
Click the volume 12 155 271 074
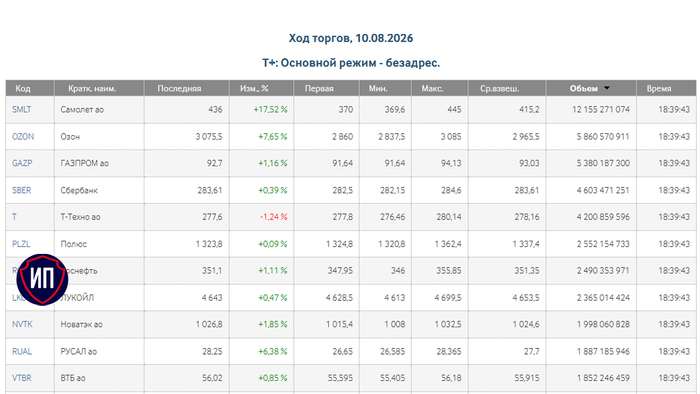point(601,109)
